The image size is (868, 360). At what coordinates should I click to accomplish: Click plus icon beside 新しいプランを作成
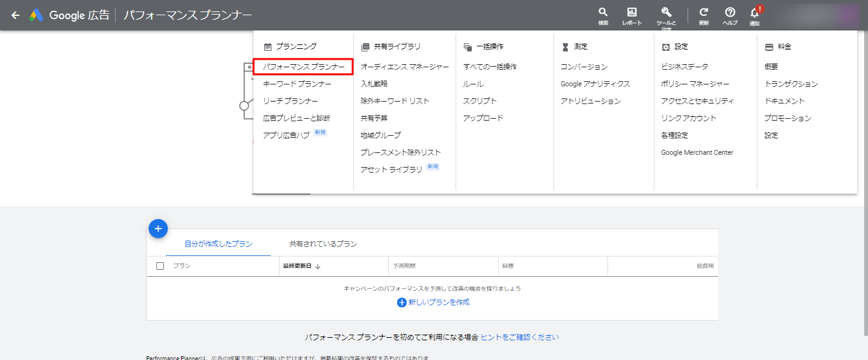[402, 303]
